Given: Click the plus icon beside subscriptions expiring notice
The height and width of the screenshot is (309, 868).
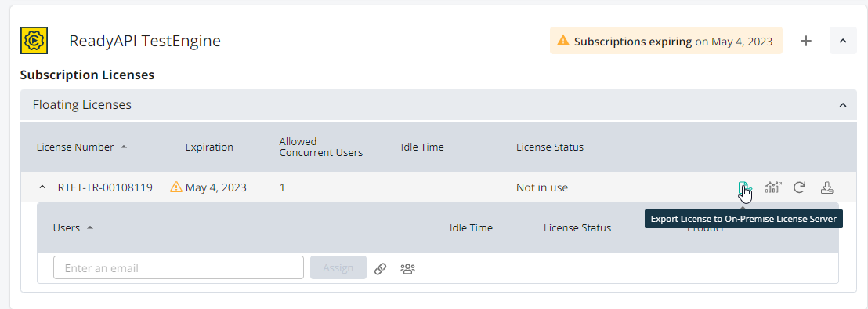Looking at the screenshot, I should [x=806, y=41].
